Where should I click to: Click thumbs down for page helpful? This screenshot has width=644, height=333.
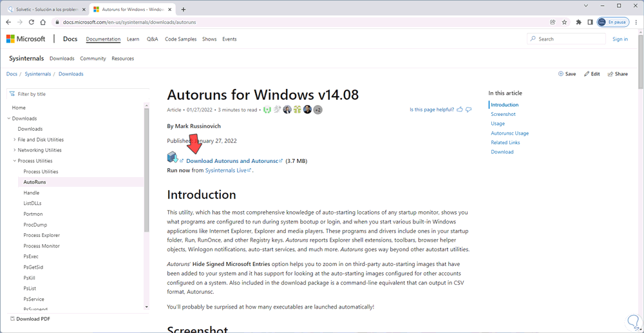tap(469, 109)
